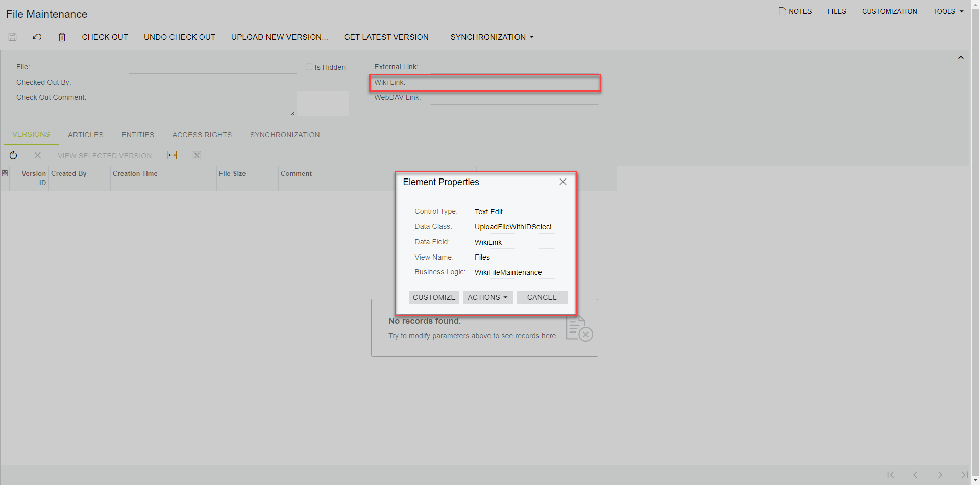The image size is (980, 485).
Task: Click the Undo arrow icon
Action: click(x=37, y=37)
